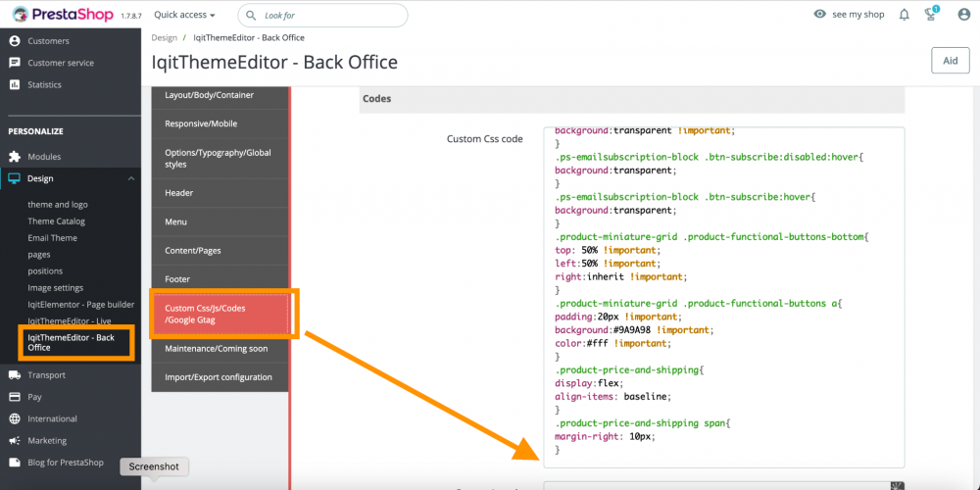Click the International globe icon
The image size is (980, 490).
pyautogui.click(x=15, y=418)
